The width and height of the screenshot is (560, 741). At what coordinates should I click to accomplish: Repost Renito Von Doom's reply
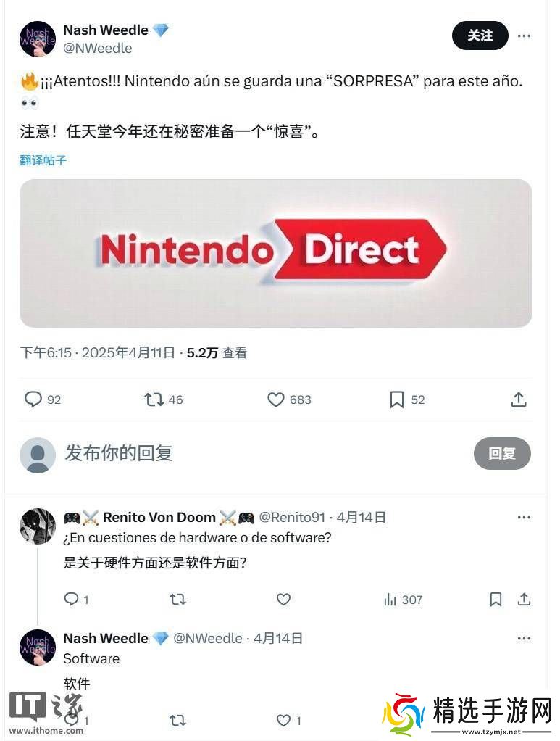[177, 599]
